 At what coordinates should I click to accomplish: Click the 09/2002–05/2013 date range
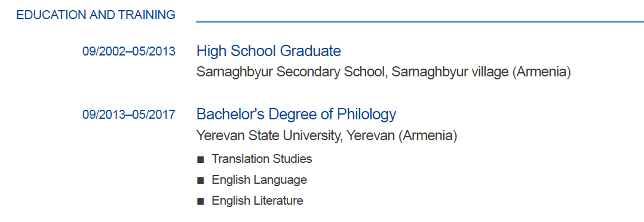pyautogui.click(x=129, y=52)
